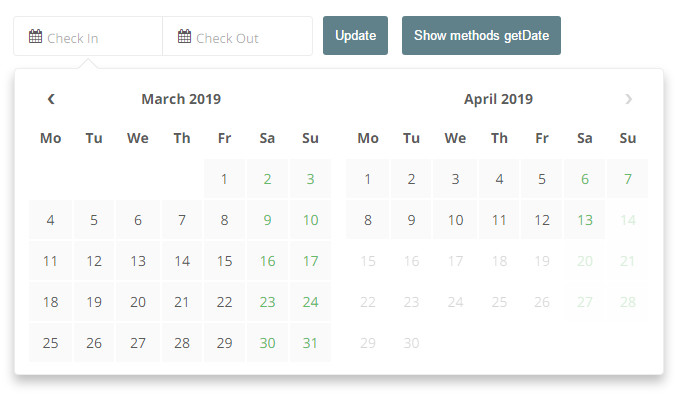Viewport: 681px width, 407px height.
Task: Choose March 15 in the calendar
Action: [x=224, y=262]
